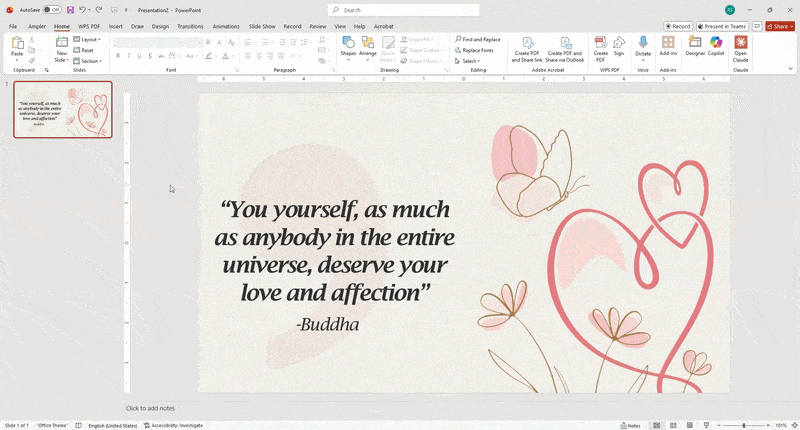Screen dimensions: 800x430
Task: Click the Search box in the title bar
Action: 404,10
